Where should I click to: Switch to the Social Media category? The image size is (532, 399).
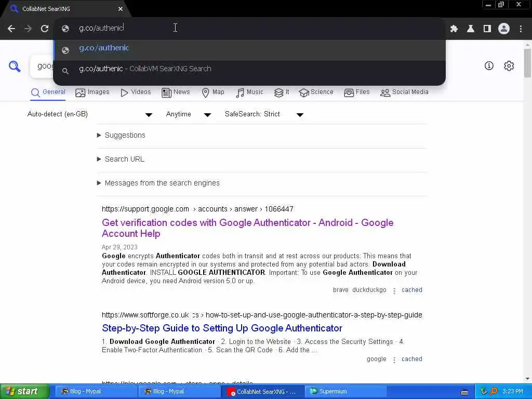[x=404, y=92]
